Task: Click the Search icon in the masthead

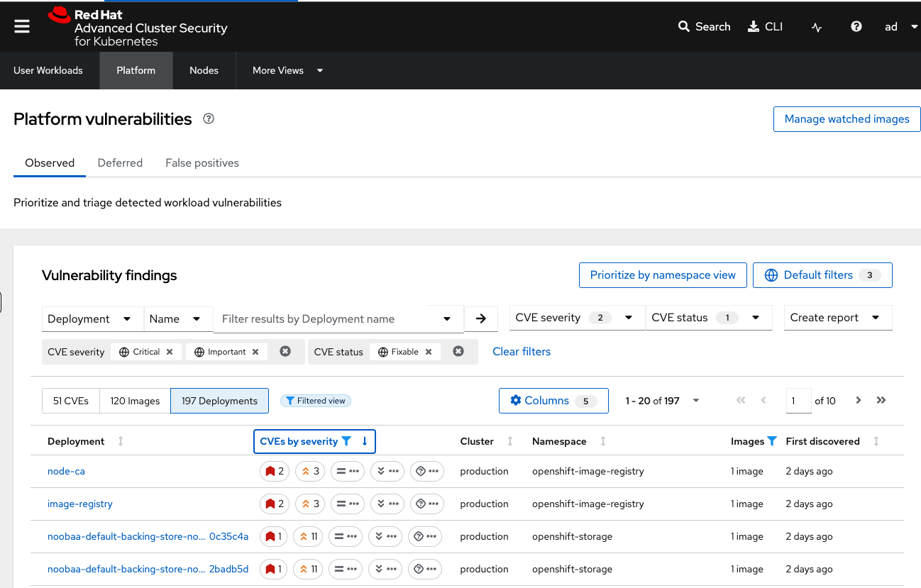Action: click(x=684, y=26)
